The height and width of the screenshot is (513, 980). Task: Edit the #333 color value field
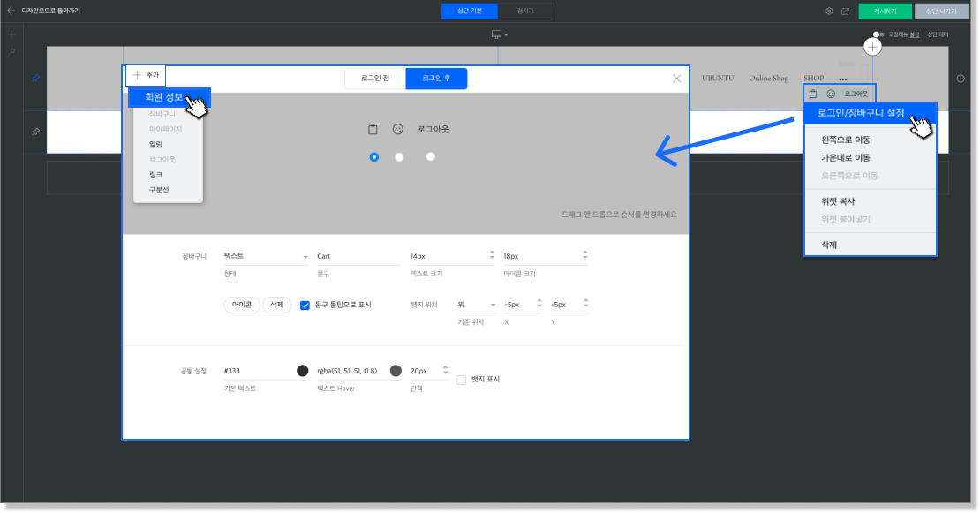tap(259, 371)
